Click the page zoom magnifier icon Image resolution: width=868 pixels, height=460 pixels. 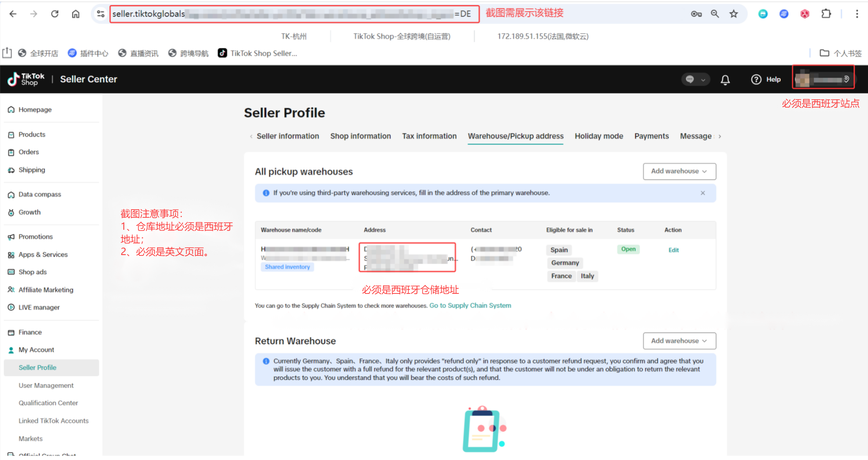[715, 14]
